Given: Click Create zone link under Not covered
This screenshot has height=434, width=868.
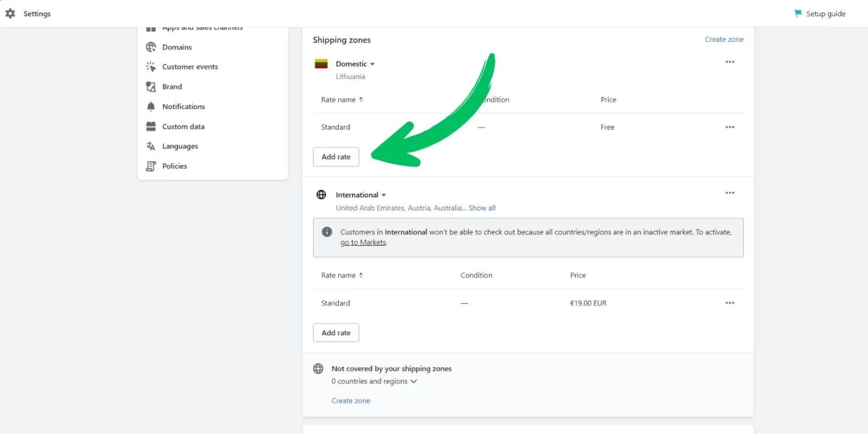Looking at the screenshot, I should [x=351, y=401].
